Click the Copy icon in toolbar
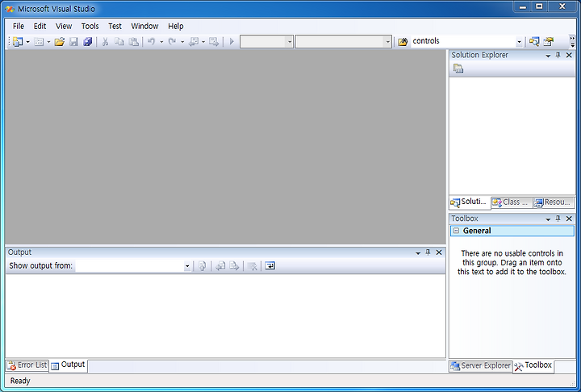Viewport: 581px width, 392px height. pos(119,41)
